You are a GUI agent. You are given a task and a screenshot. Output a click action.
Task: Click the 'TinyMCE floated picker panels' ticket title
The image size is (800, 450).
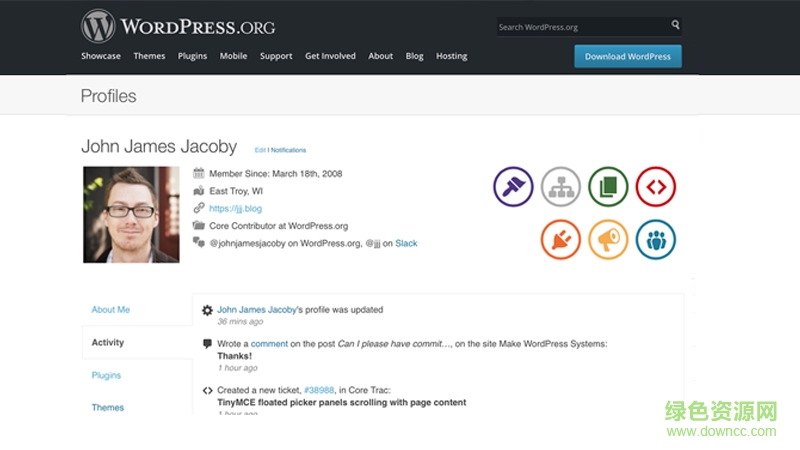tap(342, 403)
